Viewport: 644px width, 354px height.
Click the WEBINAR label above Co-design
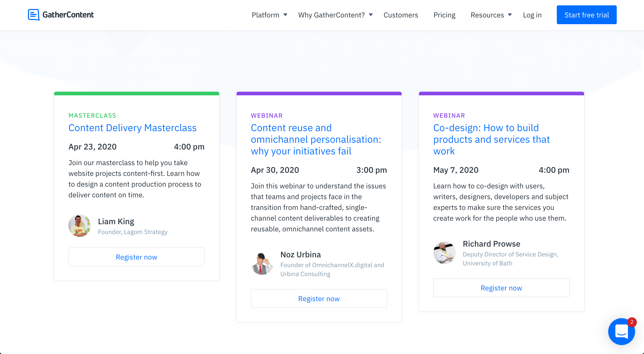449,116
